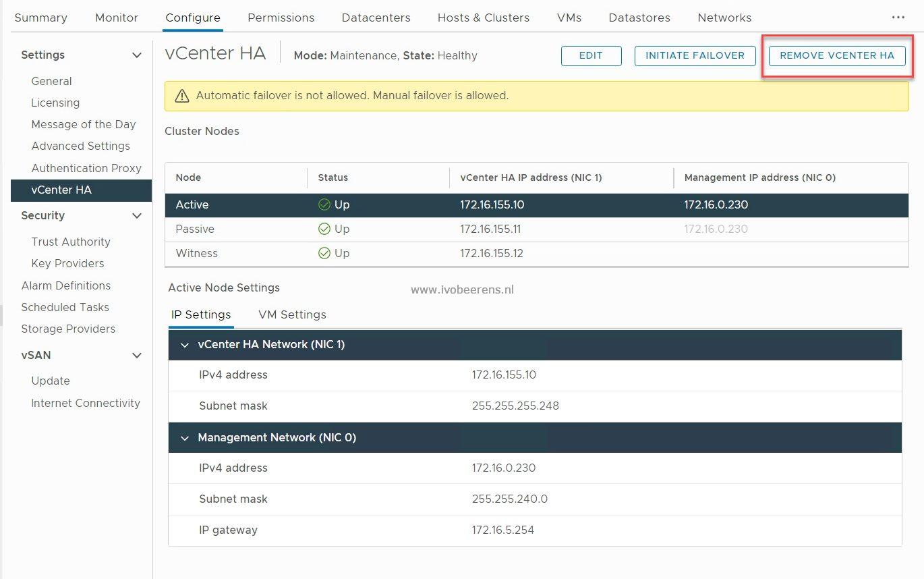The height and width of the screenshot is (579, 924).
Task: Click IP 172.16.155.12 in Witness row
Action: [492, 253]
